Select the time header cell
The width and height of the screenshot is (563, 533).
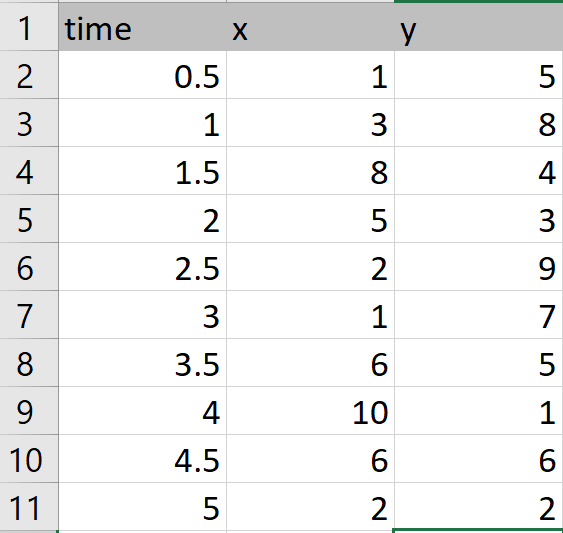click(143, 27)
